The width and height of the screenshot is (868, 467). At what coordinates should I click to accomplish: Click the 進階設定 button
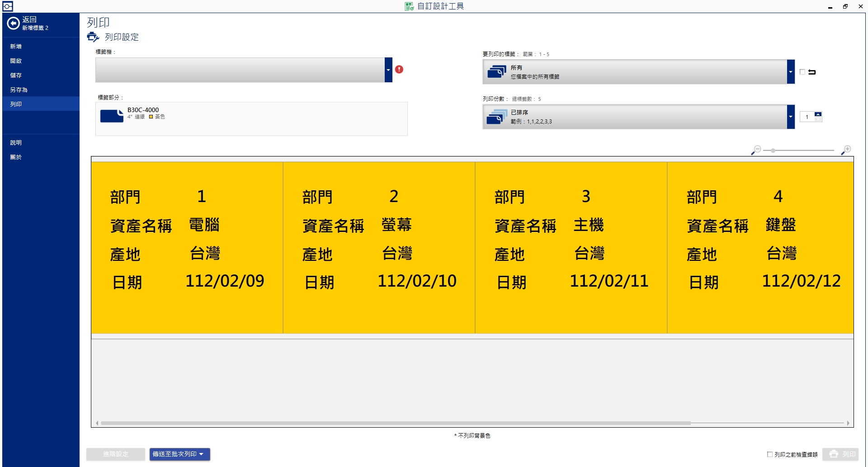[x=116, y=454]
